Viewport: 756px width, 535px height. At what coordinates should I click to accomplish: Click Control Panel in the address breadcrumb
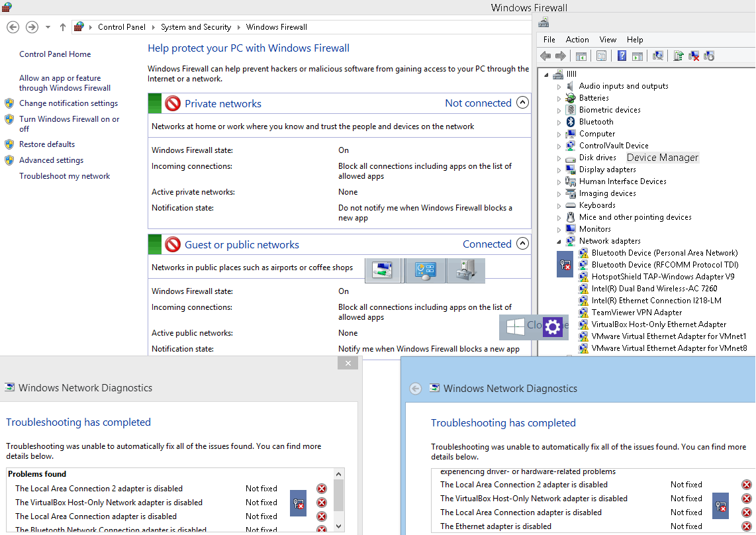click(x=122, y=27)
